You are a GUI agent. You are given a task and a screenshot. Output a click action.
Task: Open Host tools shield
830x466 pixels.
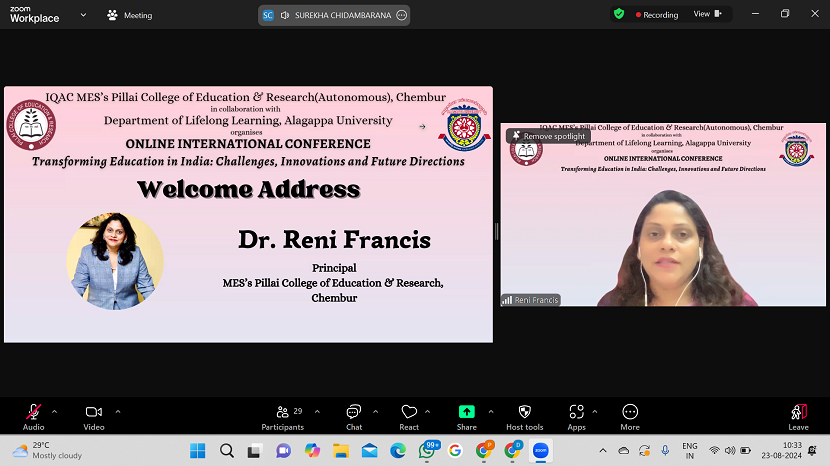[x=525, y=417]
